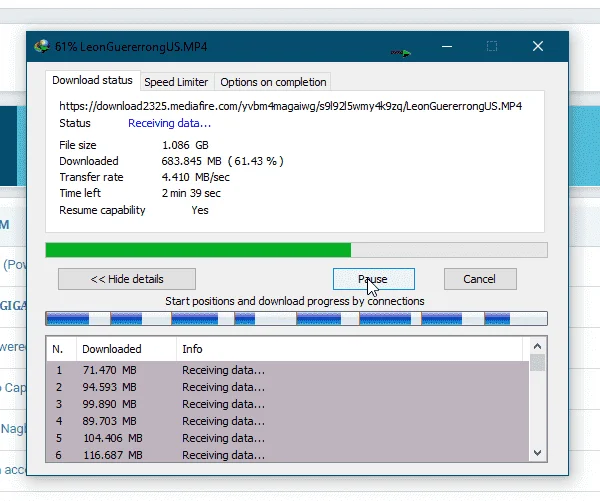The image size is (600, 501).
Task: Open the Options on completion tab
Action: tap(273, 82)
